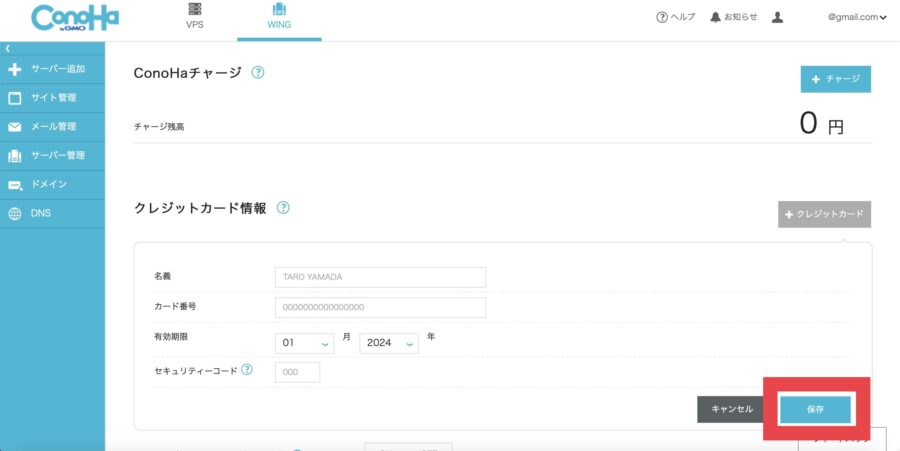Viewport: 900px width, 451px height.
Task: Open サイト管理 in the sidebar
Action: point(52,98)
